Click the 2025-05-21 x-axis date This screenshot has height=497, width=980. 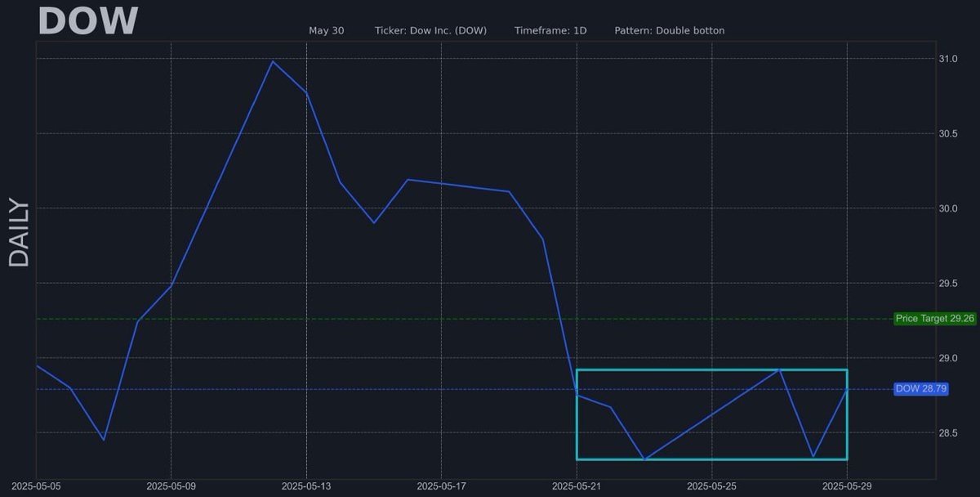pyautogui.click(x=577, y=486)
